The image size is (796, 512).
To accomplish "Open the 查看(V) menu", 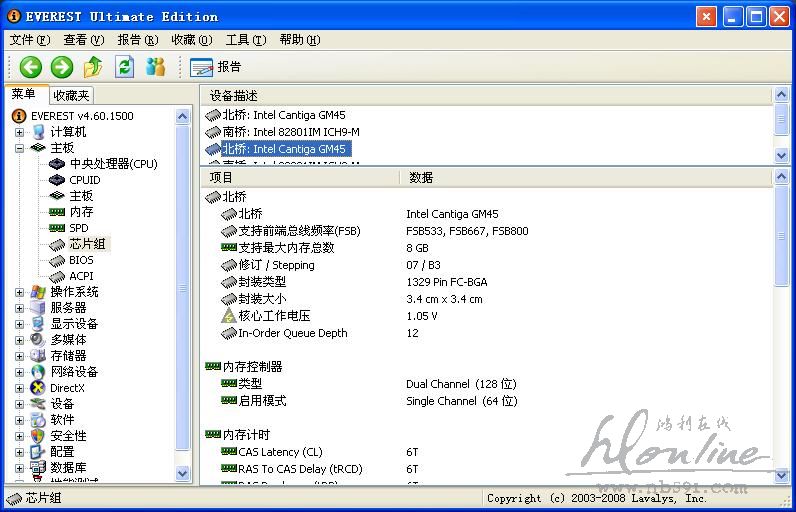I will tap(84, 40).
